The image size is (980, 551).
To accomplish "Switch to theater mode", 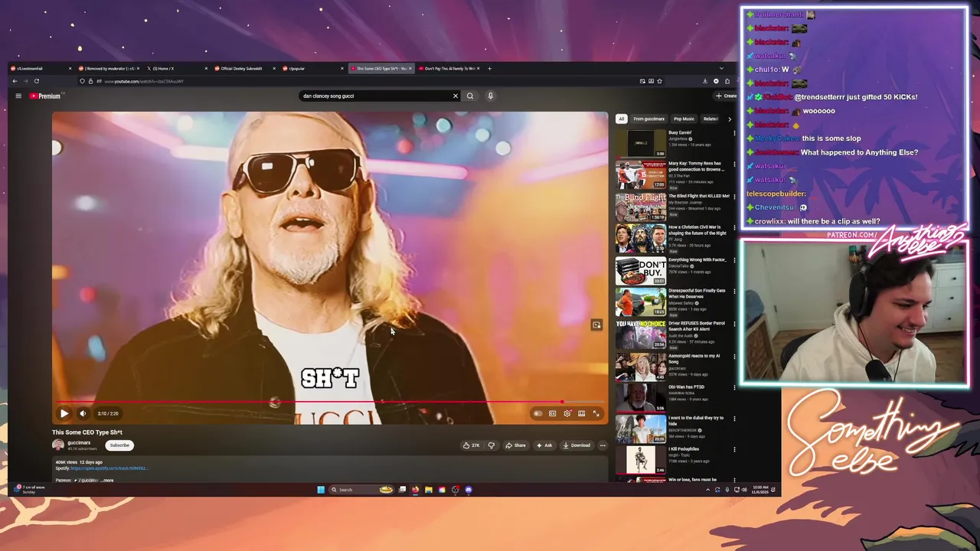I will [581, 413].
